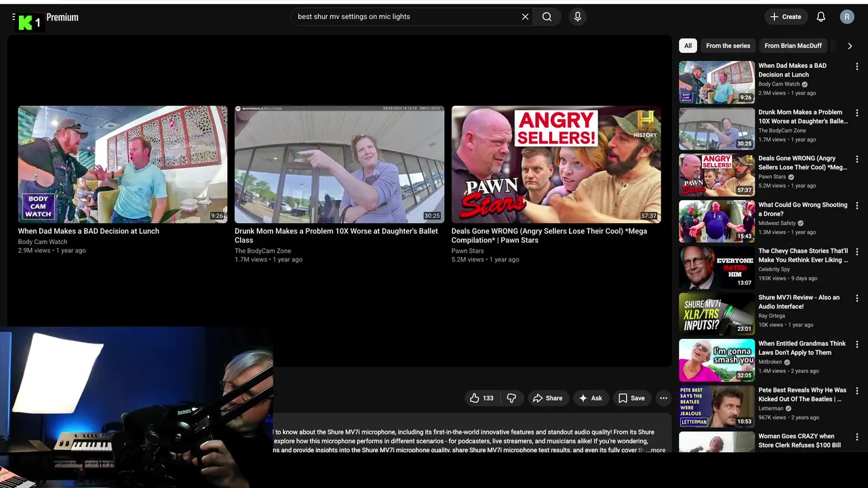Open options for Chevy Chase Stories video
Screen dimensions: 868x488
pyautogui.click(x=857, y=251)
